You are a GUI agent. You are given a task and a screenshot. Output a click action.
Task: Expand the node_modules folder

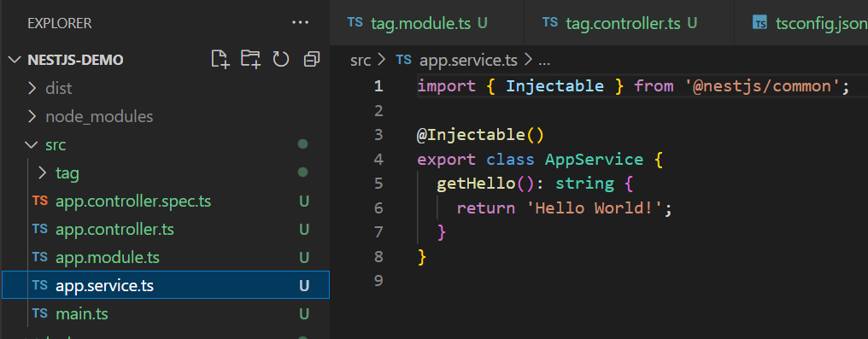32,116
